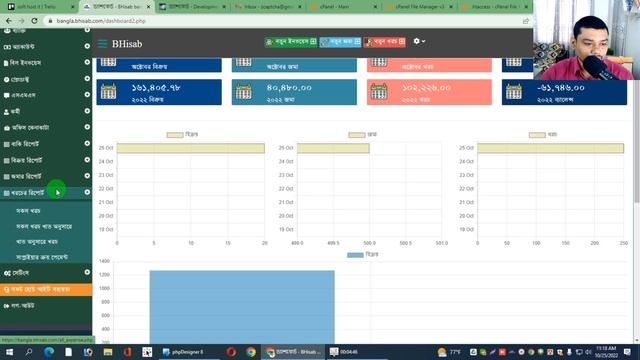
Task: Click the BHisab logo text
Action: [x=127, y=44]
